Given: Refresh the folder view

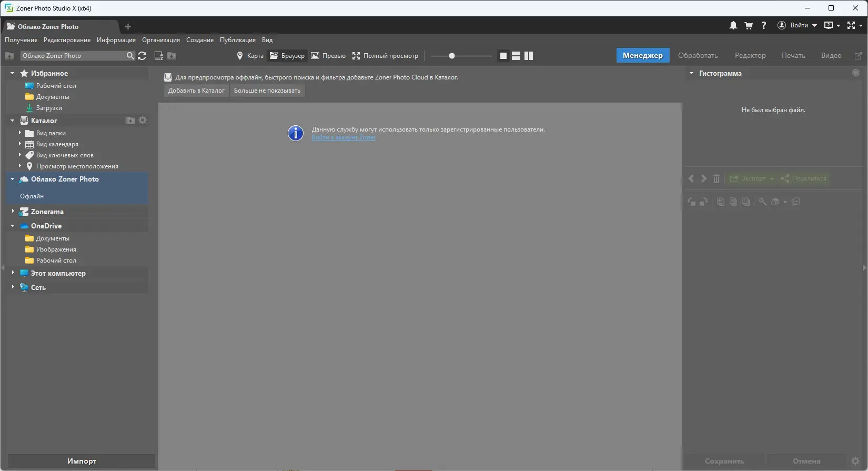Looking at the screenshot, I should click(142, 56).
